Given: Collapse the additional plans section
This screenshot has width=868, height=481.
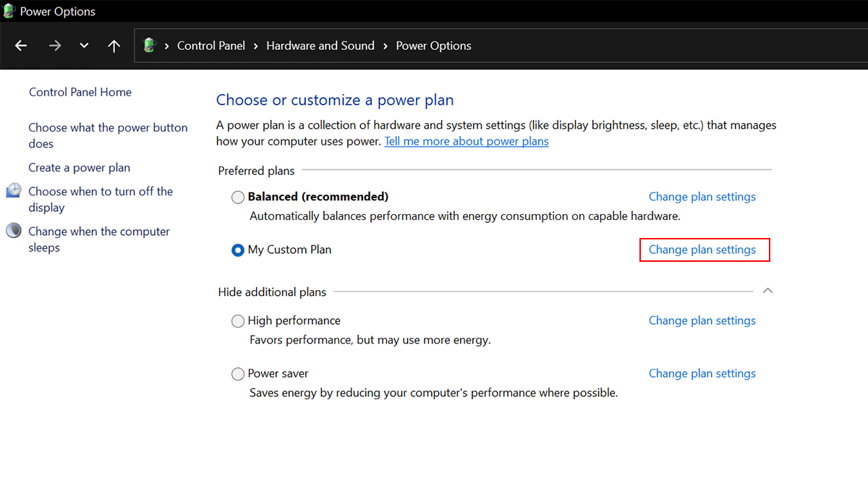Looking at the screenshot, I should (768, 291).
